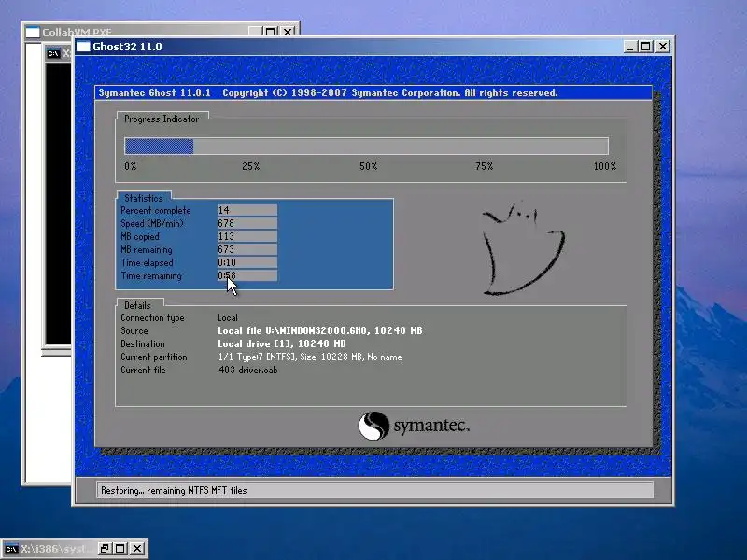Maximize the minimized X:\i386 console window

click(x=120, y=549)
